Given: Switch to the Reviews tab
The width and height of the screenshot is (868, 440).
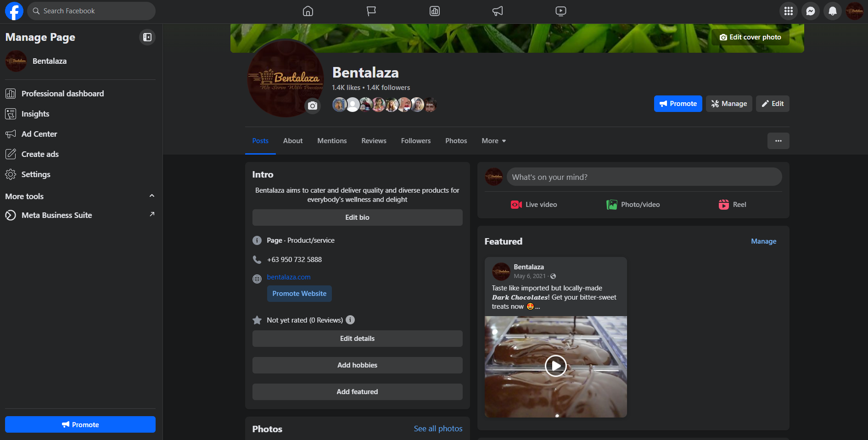Looking at the screenshot, I should tap(374, 141).
